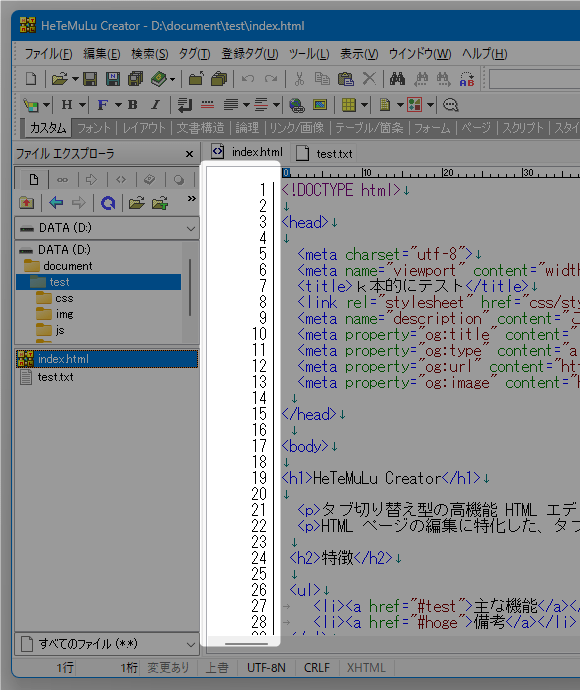Switch to the フォーム tag tab
Image resolution: width=580 pixels, height=690 pixels.
432,128
